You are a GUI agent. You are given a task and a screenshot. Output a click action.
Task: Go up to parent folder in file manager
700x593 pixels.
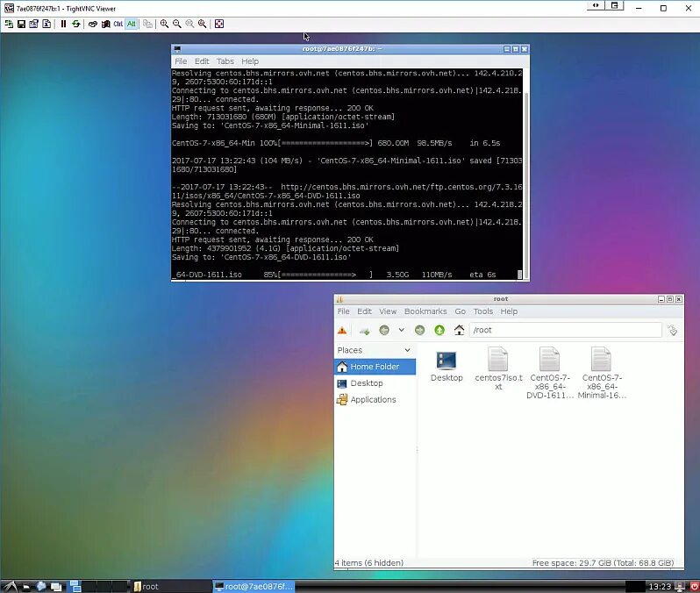coord(439,331)
